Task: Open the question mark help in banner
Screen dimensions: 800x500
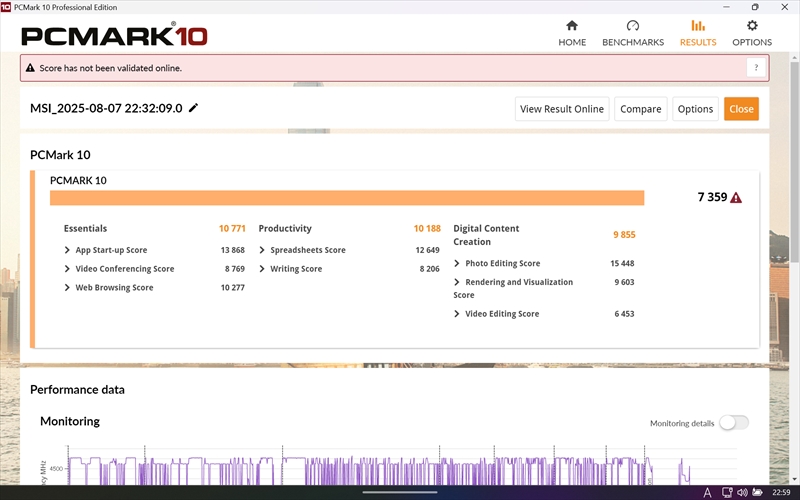Action: coord(756,67)
